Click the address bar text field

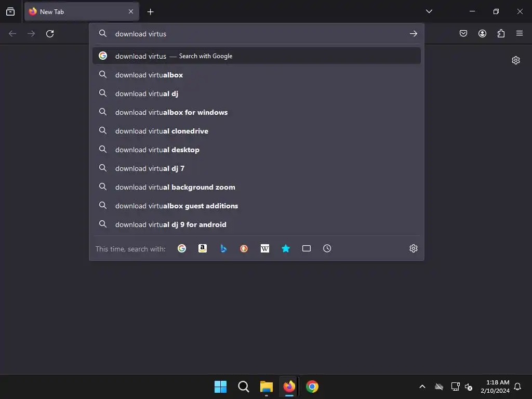258,34
